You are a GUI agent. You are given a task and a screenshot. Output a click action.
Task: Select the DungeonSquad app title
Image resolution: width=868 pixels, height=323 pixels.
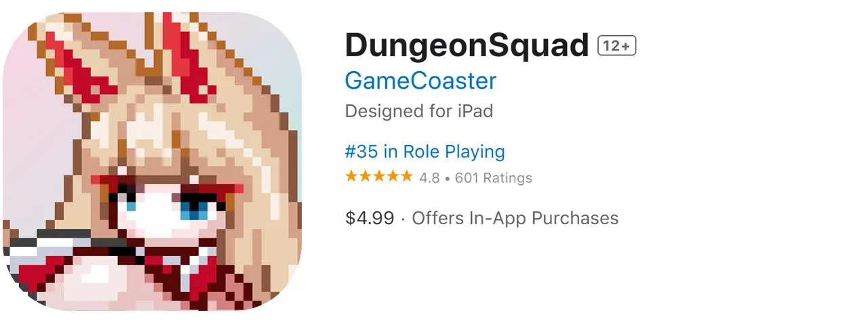(467, 46)
